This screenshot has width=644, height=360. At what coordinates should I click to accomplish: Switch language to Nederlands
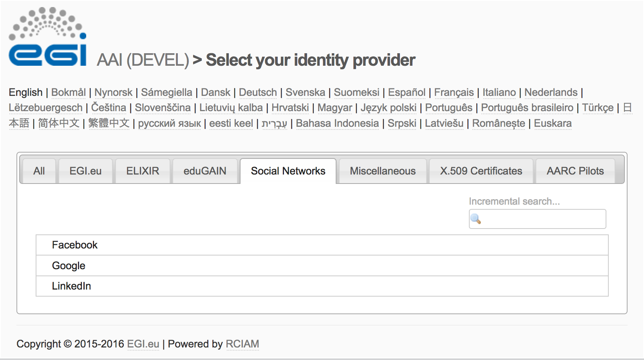551,92
